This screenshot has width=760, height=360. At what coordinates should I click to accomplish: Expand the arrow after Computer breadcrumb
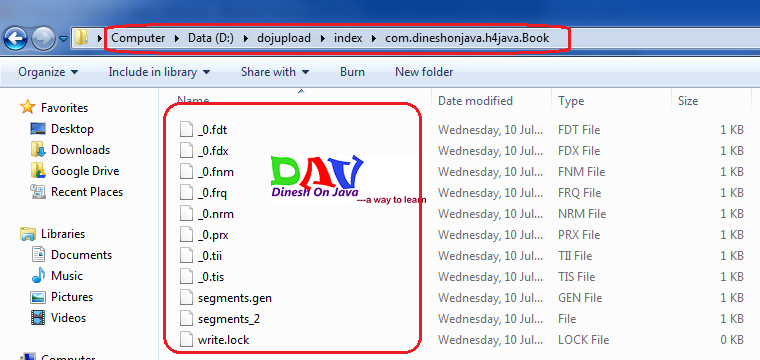177,38
